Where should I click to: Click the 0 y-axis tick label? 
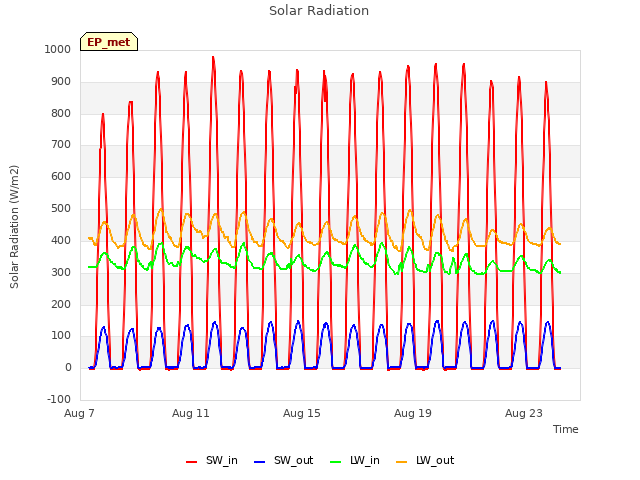click(x=68, y=368)
